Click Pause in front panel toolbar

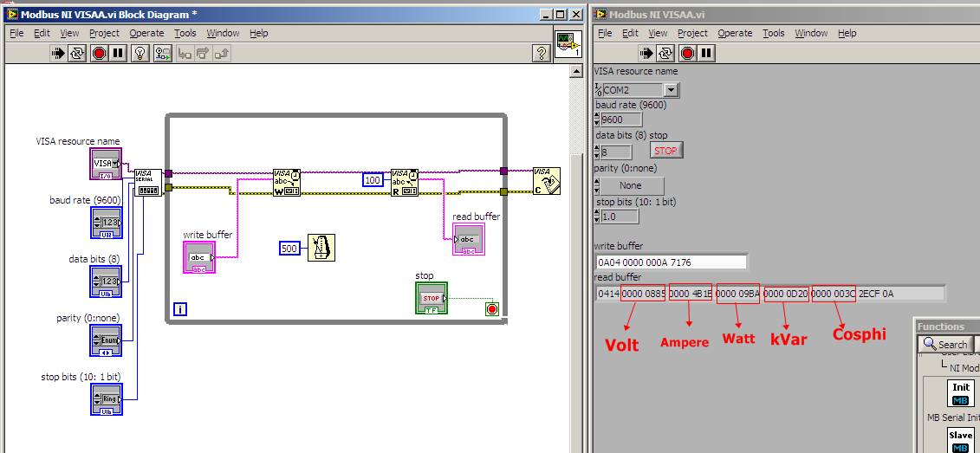click(706, 54)
